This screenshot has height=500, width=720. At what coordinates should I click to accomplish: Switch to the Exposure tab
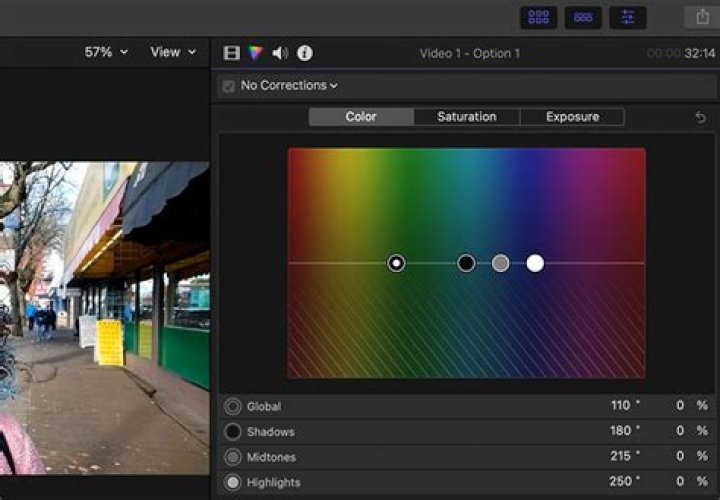pyautogui.click(x=573, y=117)
